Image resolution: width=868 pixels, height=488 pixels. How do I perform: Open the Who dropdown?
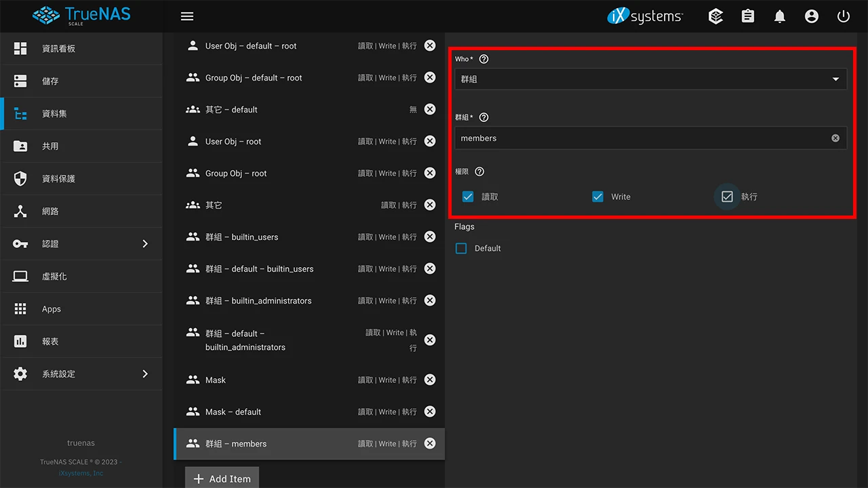pos(650,79)
